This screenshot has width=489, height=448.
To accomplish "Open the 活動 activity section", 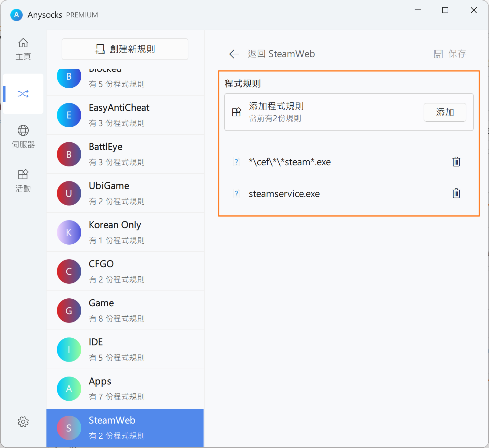I will click(x=23, y=180).
